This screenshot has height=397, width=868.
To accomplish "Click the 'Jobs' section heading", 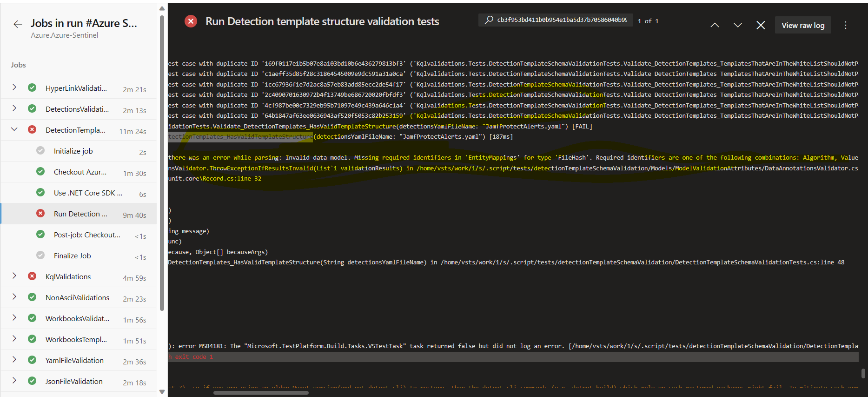I will coord(19,65).
